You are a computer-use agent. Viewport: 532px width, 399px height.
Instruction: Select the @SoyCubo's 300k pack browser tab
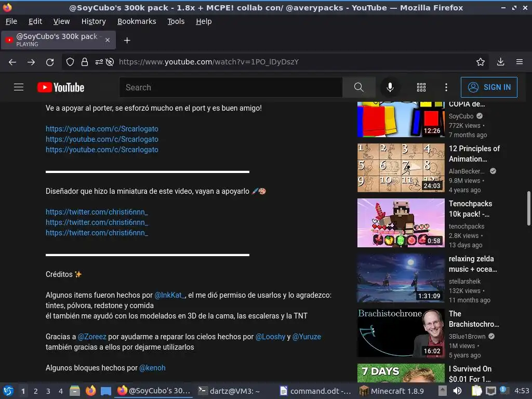point(58,40)
